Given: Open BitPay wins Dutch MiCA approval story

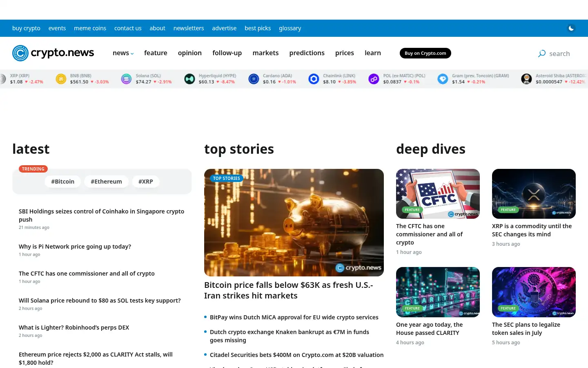Looking at the screenshot, I should [x=294, y=317].
